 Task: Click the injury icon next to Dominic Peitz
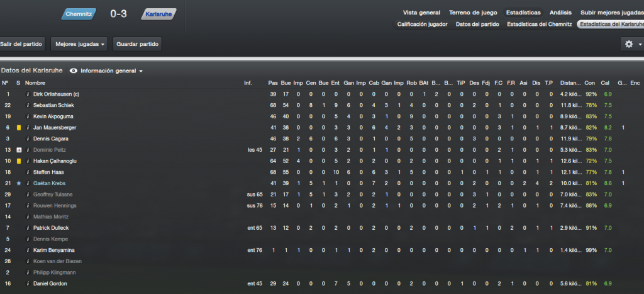click(18, 150)
